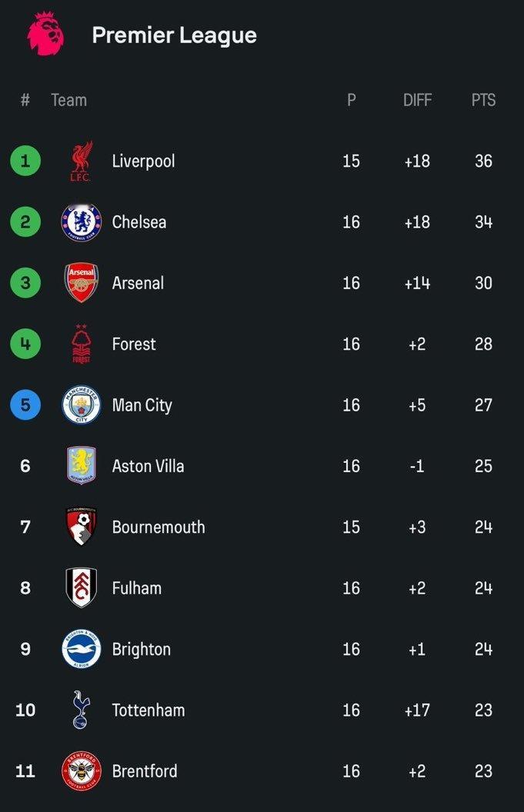Image resolution: width=524 pixels, height=812 pixels.
Task: Select the Man City crest
Action: pyautogui.click(x=82, y=405)
